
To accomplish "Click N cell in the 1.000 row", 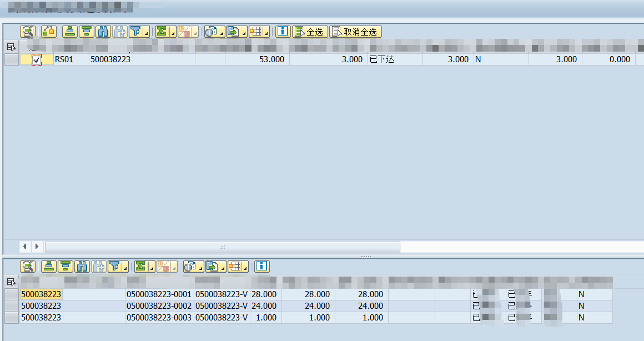I will coord(594,318).
